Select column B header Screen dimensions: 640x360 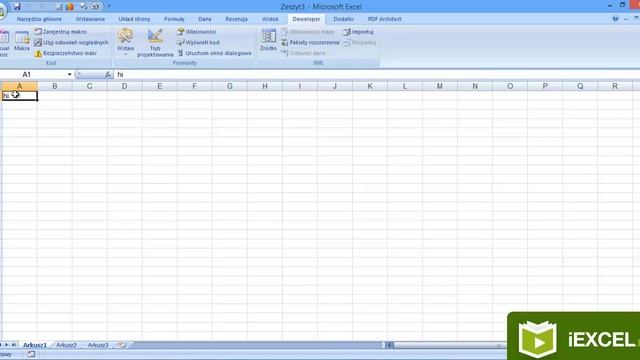click(x=55, y=86)
